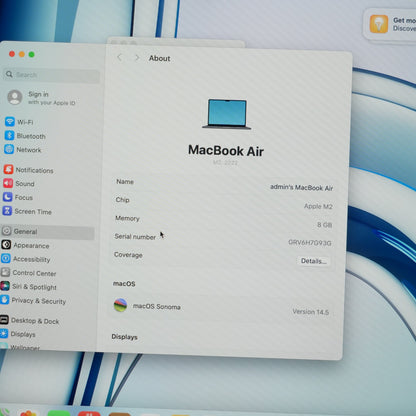Select the Bluetooth sidebar icon

coord(9,136)
